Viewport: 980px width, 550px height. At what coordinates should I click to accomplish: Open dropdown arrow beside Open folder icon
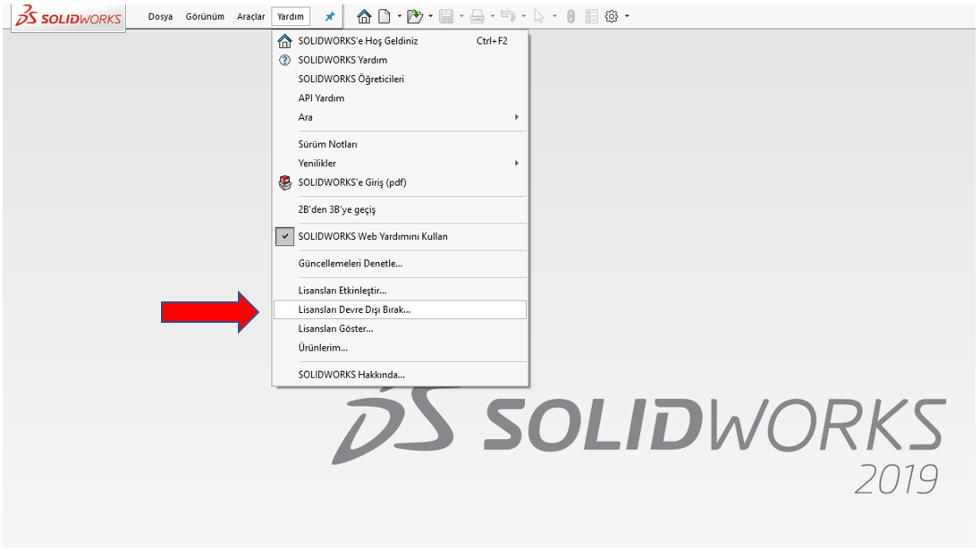[430, 16]
